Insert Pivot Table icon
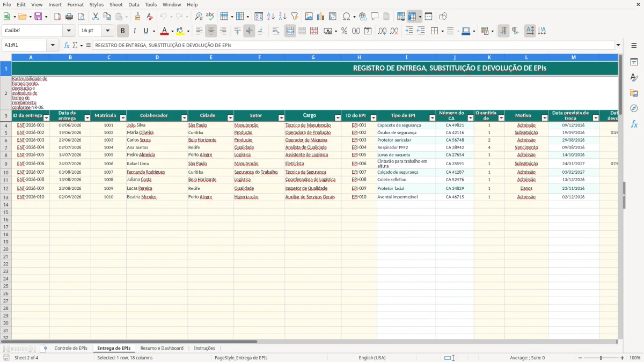Viewport: 644px width, 362px height. point(333,17)
